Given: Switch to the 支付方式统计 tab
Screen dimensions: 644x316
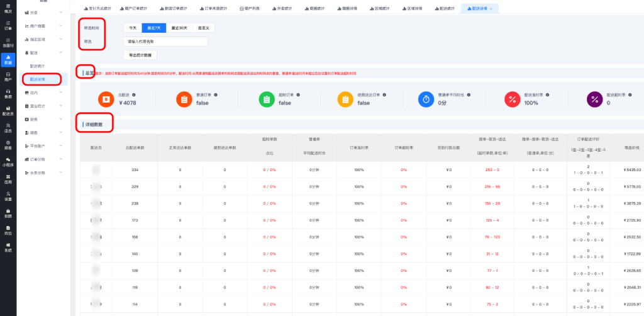Looking at the screenshot, I should [x=103, y=8].
